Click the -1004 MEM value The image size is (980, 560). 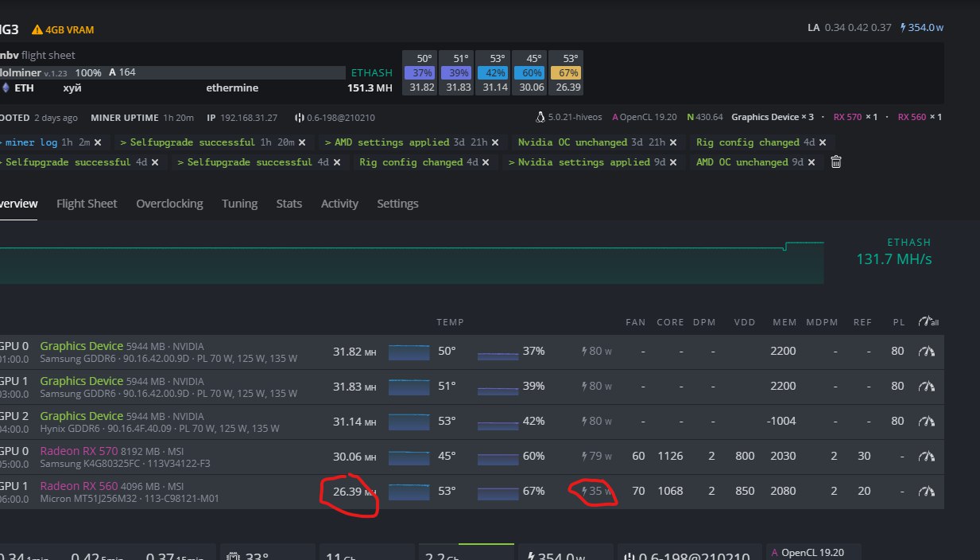782,421
